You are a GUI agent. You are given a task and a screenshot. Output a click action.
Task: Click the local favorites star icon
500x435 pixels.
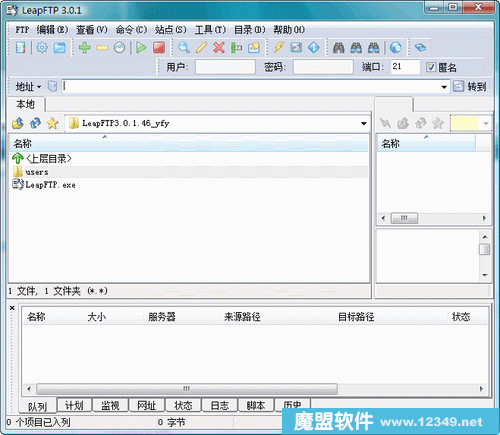pos(52,123)
